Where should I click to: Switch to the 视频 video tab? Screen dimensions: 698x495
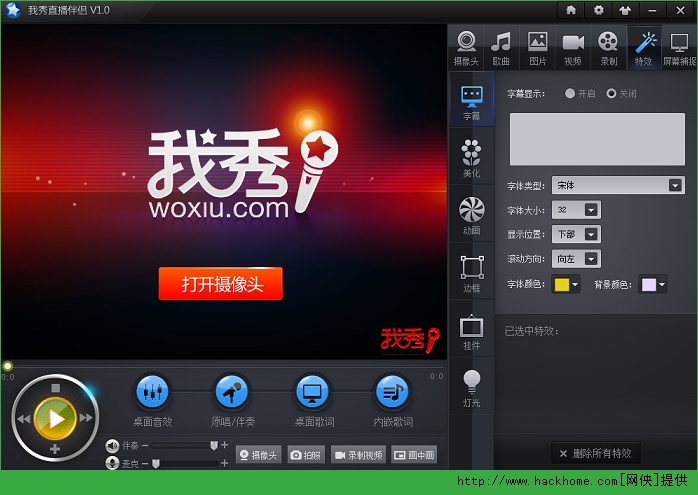(572, 48)
